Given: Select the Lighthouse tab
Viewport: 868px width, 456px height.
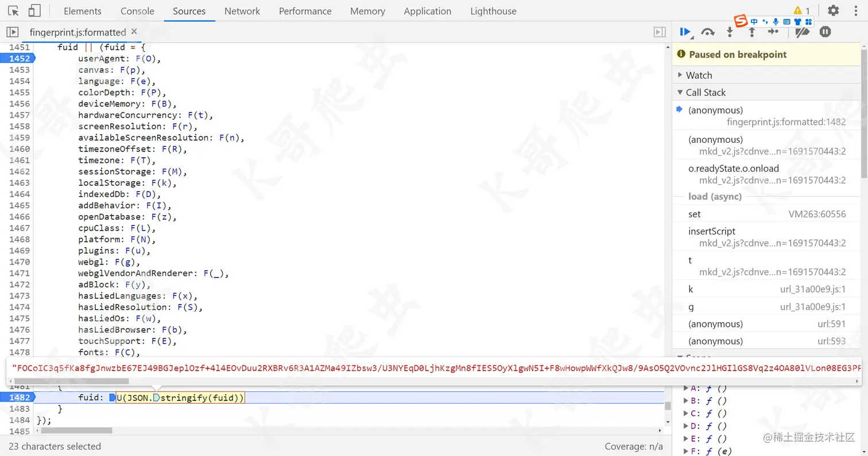Looking at the screenshot, I should (x=493, y=11).
